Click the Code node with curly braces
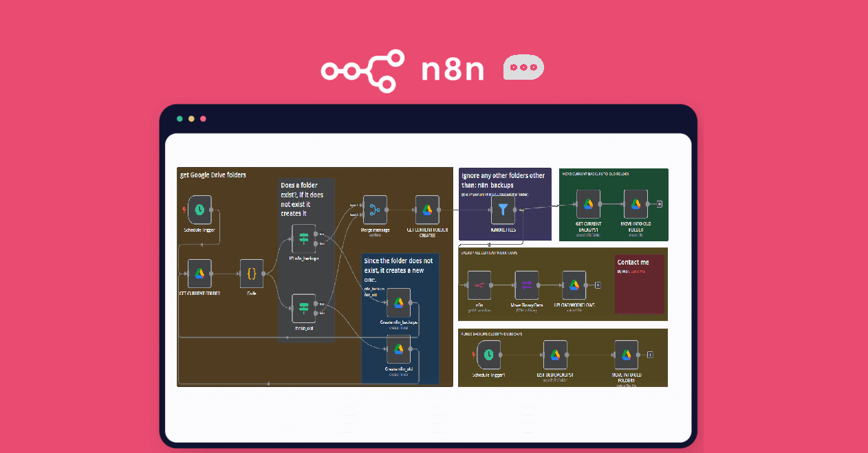This screenshot has width=868, height=453. pyautogui.click(x=251, y=274)
